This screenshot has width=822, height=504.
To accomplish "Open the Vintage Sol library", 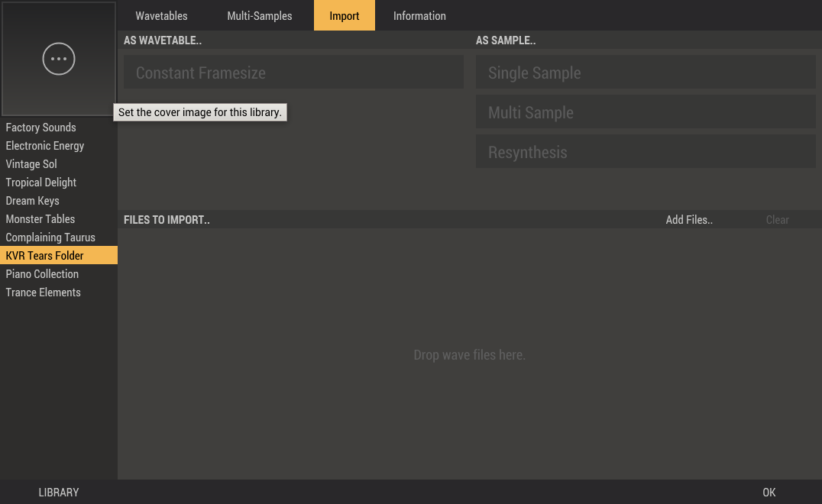I will click(x=31, y=164).
